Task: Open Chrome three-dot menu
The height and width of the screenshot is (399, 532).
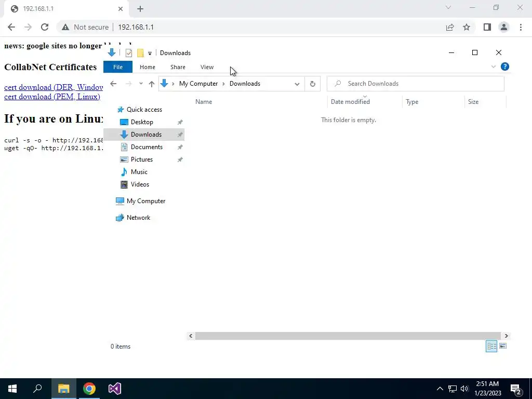Action: 521,27
